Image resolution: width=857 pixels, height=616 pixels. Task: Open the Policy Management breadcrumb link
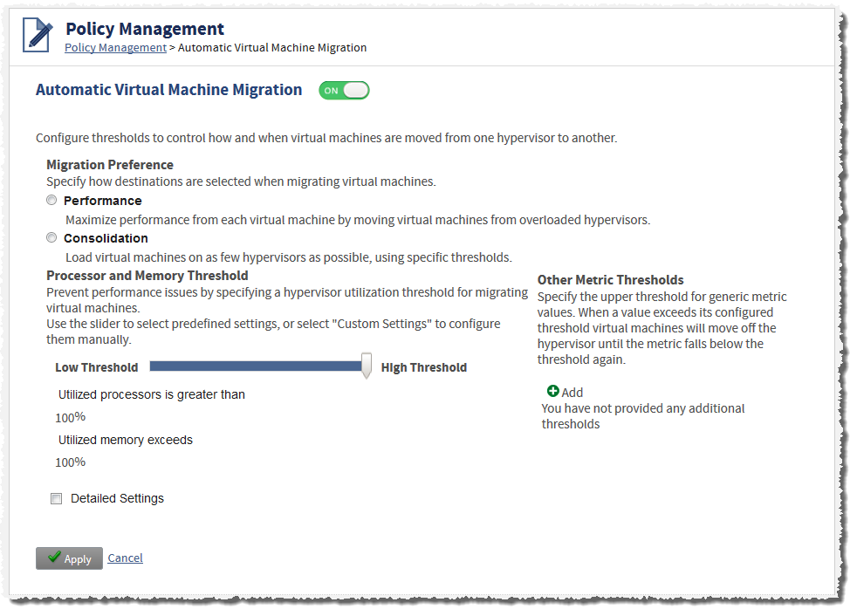point(115,48)
